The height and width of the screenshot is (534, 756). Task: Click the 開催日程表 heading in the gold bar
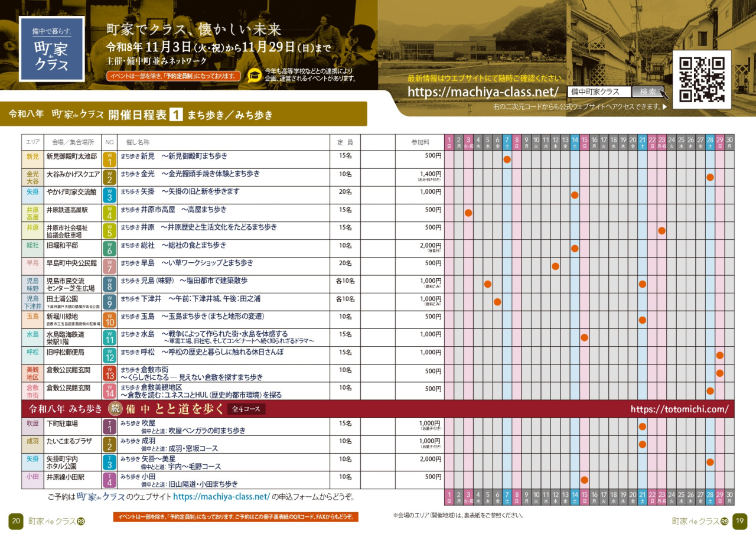click(x=137, y=115)
